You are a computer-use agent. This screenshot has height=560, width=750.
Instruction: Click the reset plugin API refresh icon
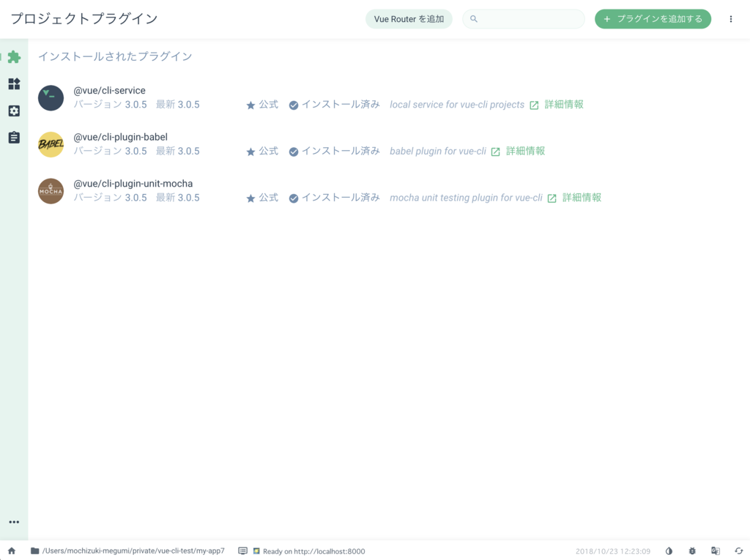(x=738, y=551)
